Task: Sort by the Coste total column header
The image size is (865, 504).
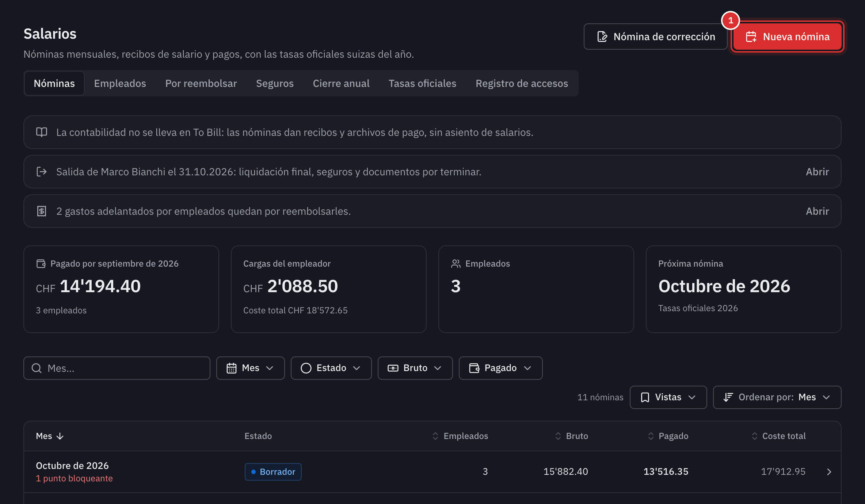Action: [778, 436]
